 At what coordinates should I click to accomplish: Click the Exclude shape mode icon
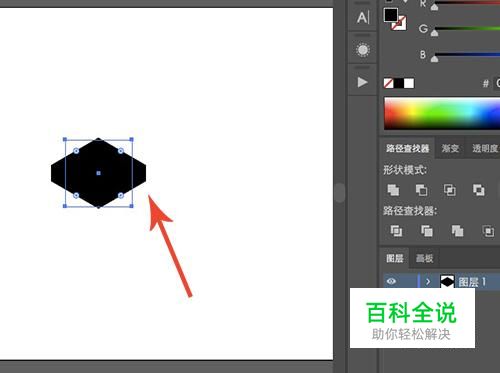479,190
